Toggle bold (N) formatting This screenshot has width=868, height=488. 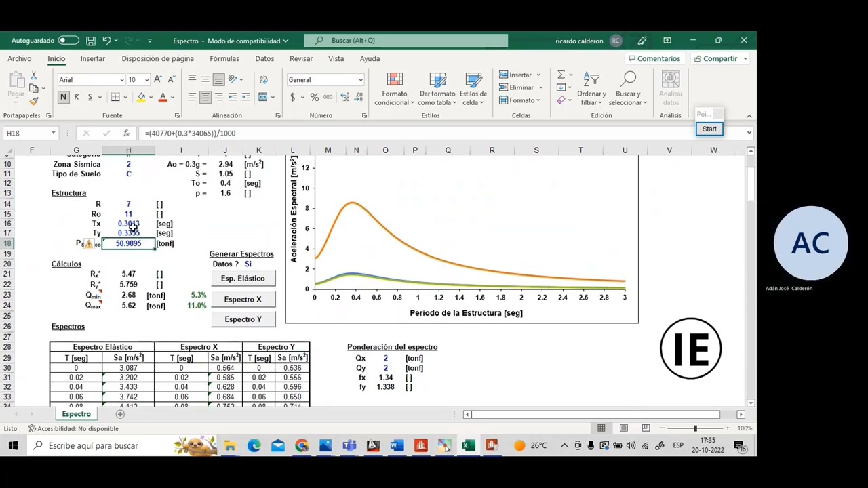tap(63, 98)
